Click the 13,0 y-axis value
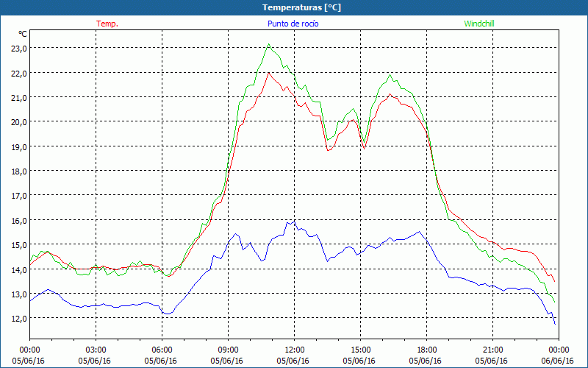588x368 pixels. [19, 294]
